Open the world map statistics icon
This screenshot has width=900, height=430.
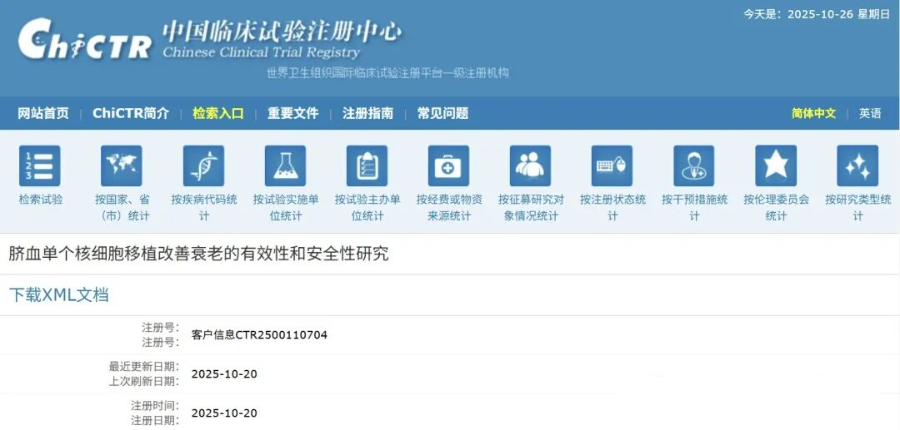pyautogui.click(x=122, y=166)
